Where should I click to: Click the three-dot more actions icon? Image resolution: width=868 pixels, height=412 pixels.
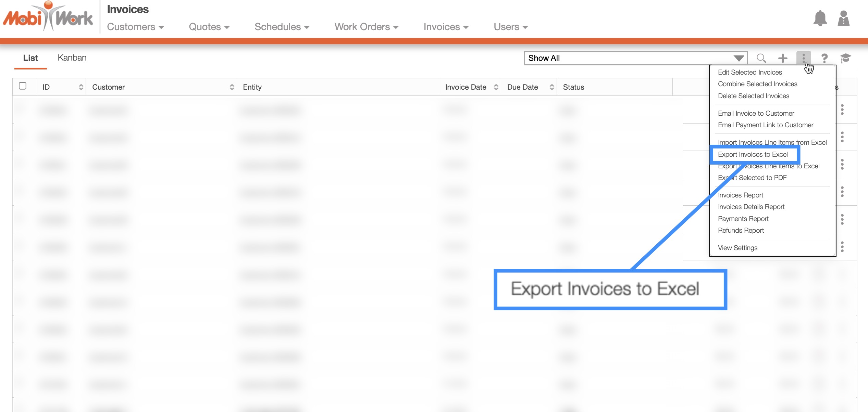[x=803, y=57]
